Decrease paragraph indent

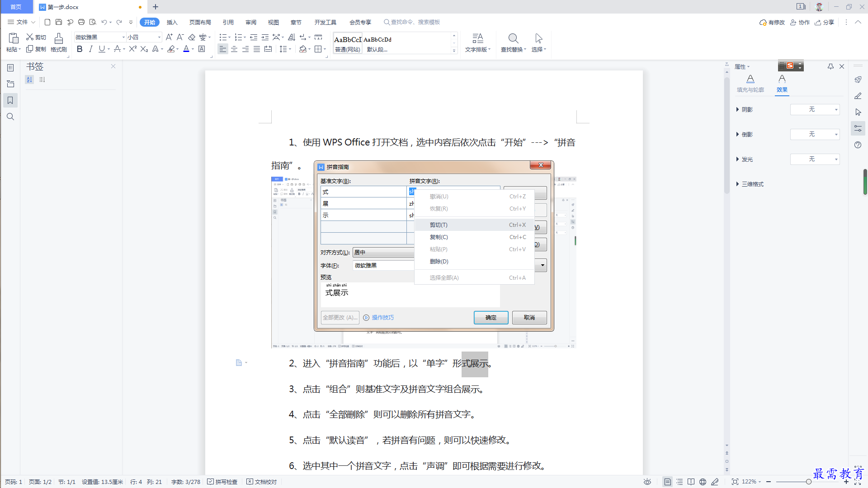pos(254,37)
